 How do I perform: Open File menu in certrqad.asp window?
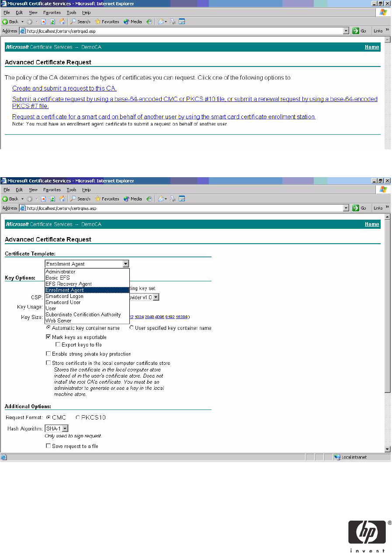pos(7,12)
